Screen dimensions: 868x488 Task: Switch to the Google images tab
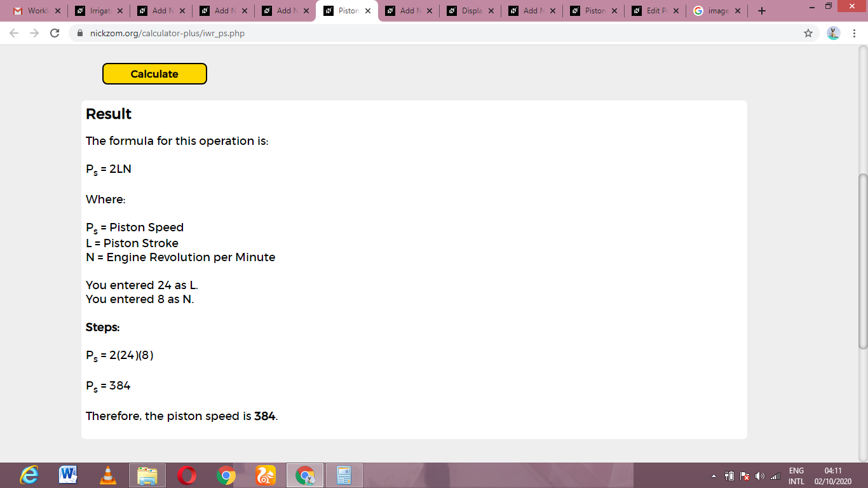pos(716,11)
